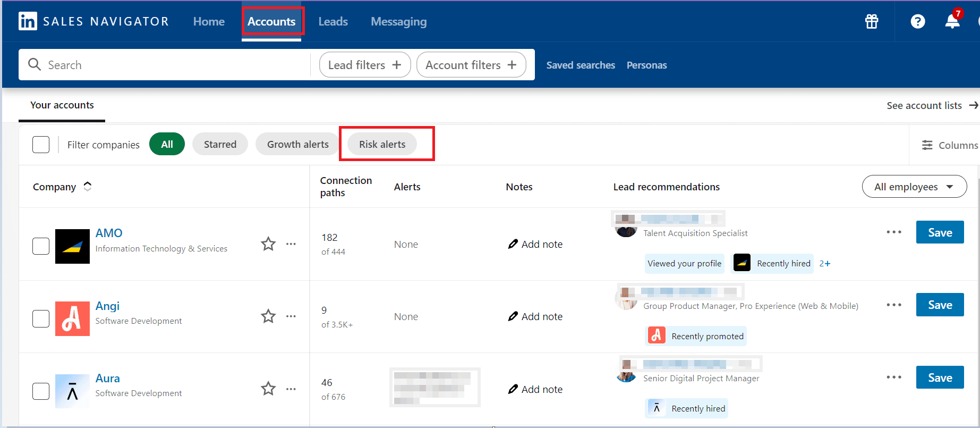This screenshot has height=428, width=980.
Task: Star the Angi account
Action: click(268, 316)
